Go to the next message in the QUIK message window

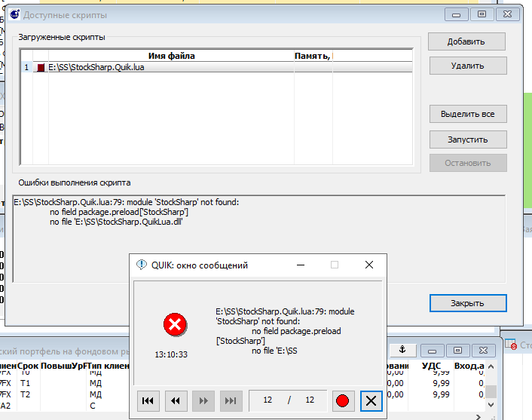coord(203,400)
